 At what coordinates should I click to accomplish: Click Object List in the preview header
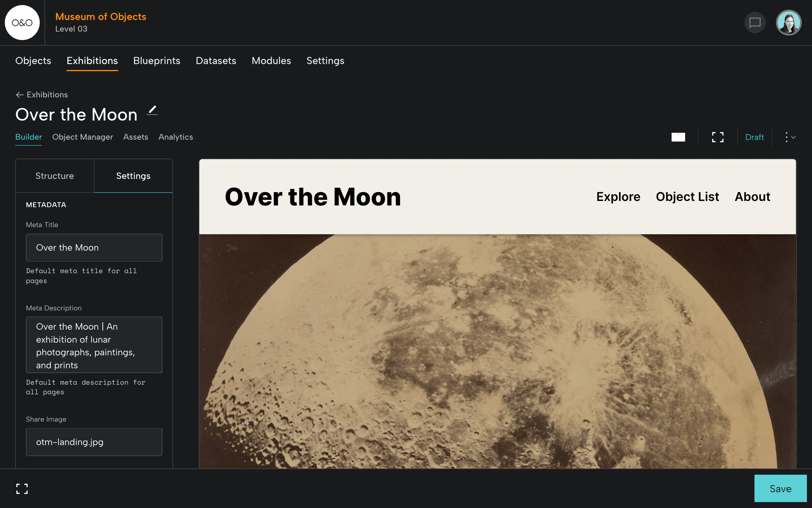click(687, 196)
